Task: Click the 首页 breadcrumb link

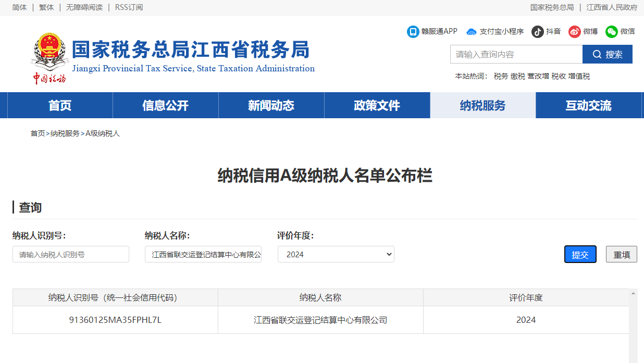Action: (38, 134)
